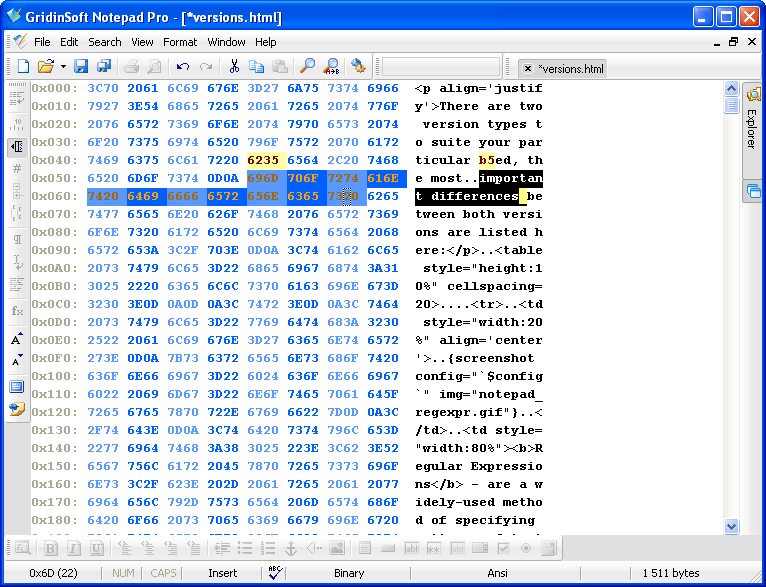The height and width of the screenshot is (587, 766).
Task: Close the *versions.html tab via X
Action: click(x=528, y=69)
